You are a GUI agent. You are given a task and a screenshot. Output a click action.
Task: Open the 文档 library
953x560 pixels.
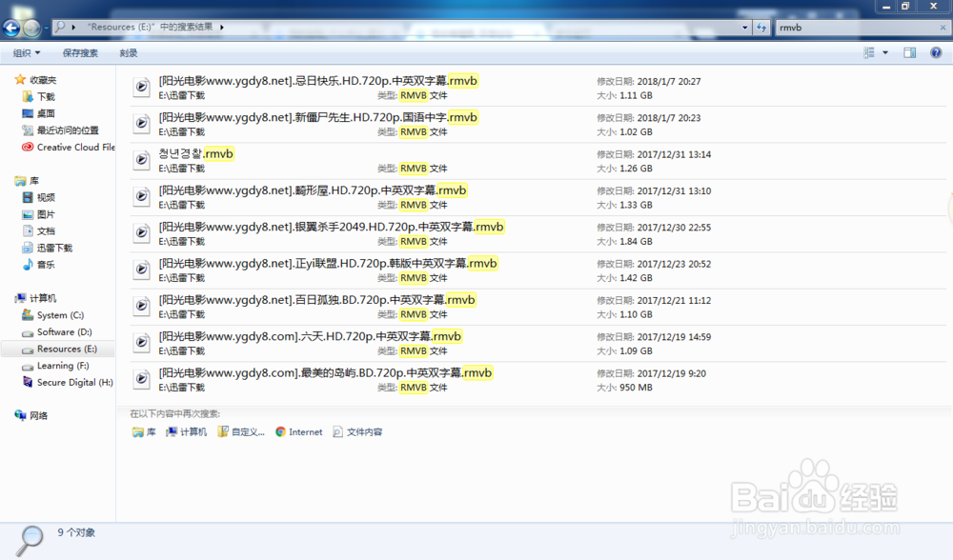click(x=39, y=230)
